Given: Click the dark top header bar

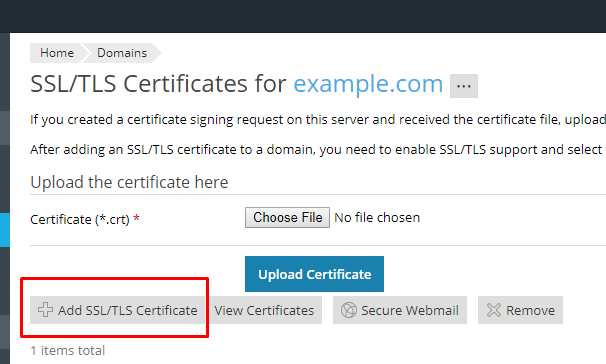Looking at the screenshot, I should coord(303,16).
